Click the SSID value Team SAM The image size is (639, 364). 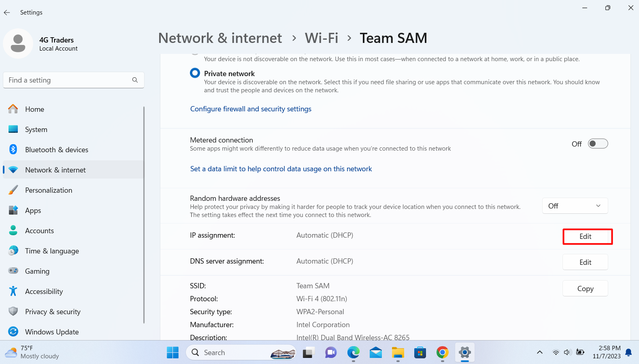(x=313, y=286)
